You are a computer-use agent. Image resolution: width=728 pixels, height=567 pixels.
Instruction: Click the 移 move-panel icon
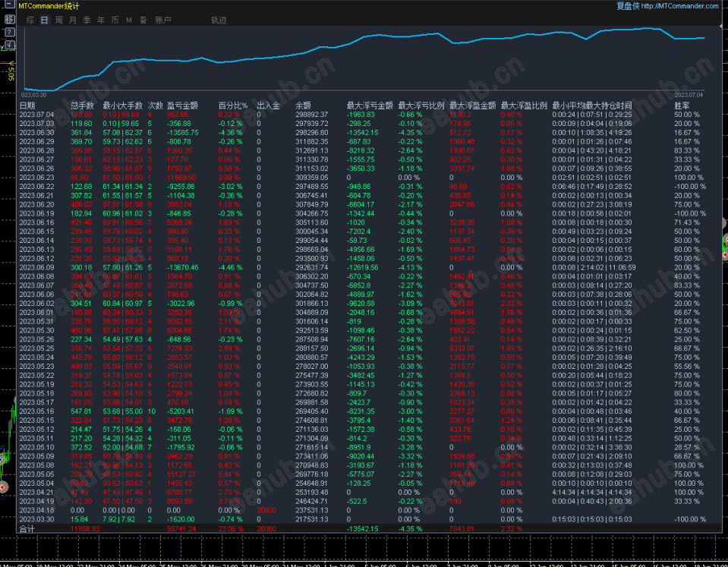click(9, 20)
